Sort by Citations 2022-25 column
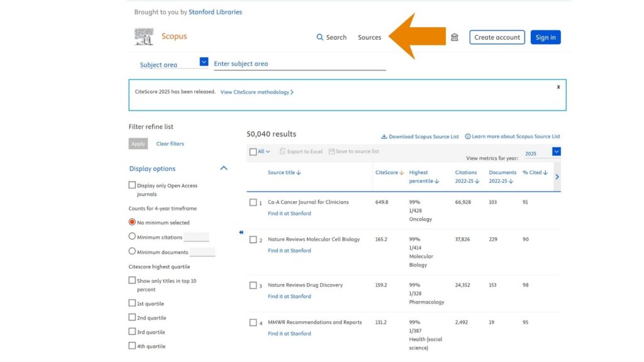The image size is (644, 362). point(467,177)
